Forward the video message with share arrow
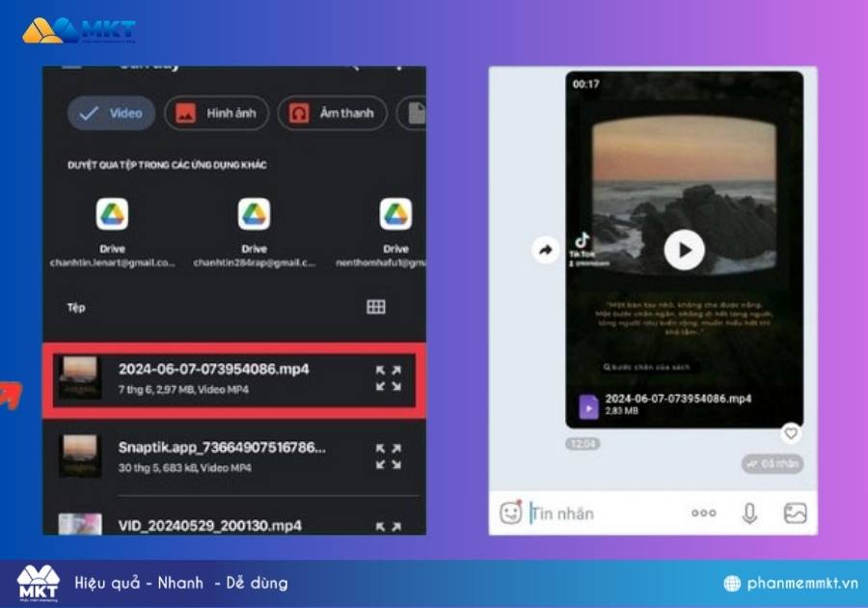Viewport: 868px width, 608px height. pos(546,250)
